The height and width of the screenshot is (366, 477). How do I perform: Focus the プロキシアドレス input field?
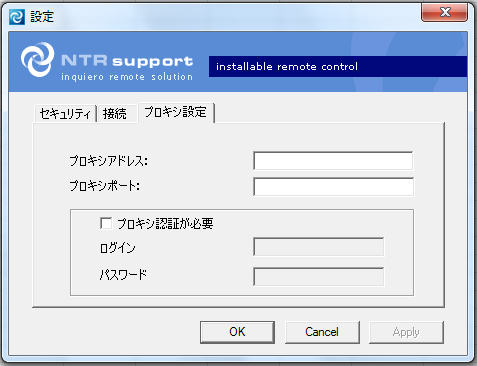(x=333, y=161)
